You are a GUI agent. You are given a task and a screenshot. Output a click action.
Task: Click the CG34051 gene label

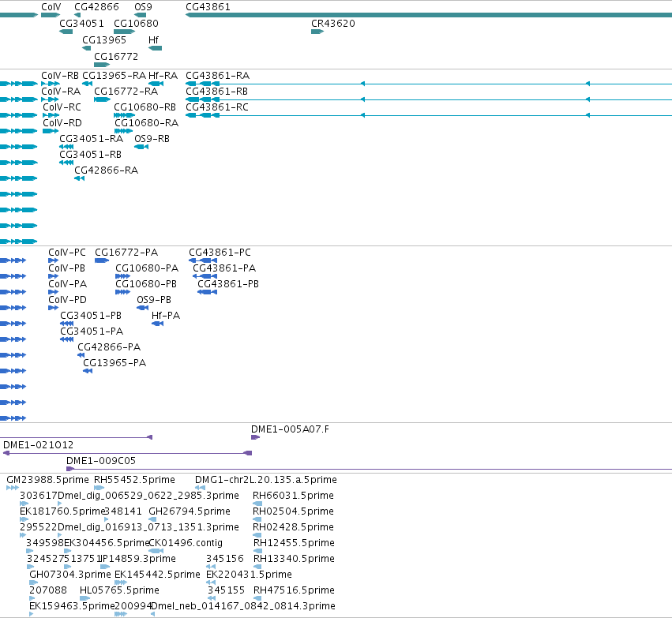click(x=81, y=24)
